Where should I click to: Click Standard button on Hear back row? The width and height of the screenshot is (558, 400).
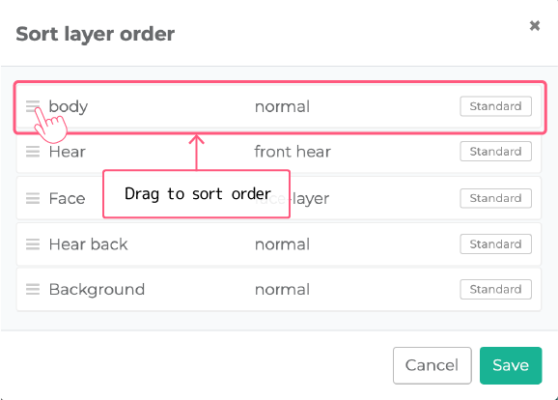point(496,244)
